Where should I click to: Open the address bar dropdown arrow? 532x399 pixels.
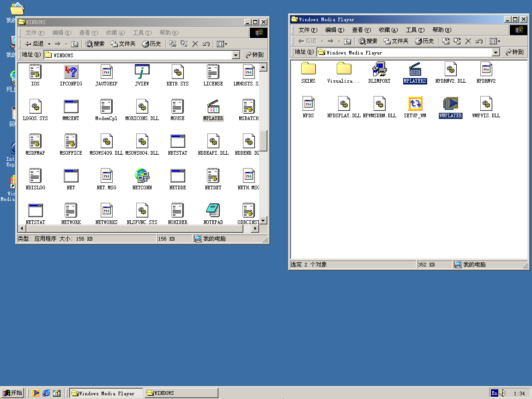coord(236,54)
